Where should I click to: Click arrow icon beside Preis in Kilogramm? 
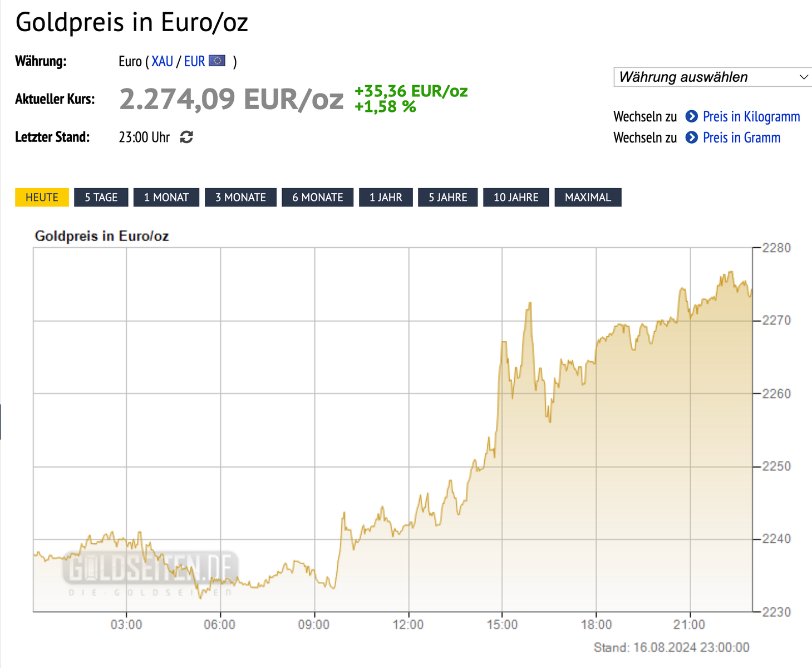[x=691, y=116]
